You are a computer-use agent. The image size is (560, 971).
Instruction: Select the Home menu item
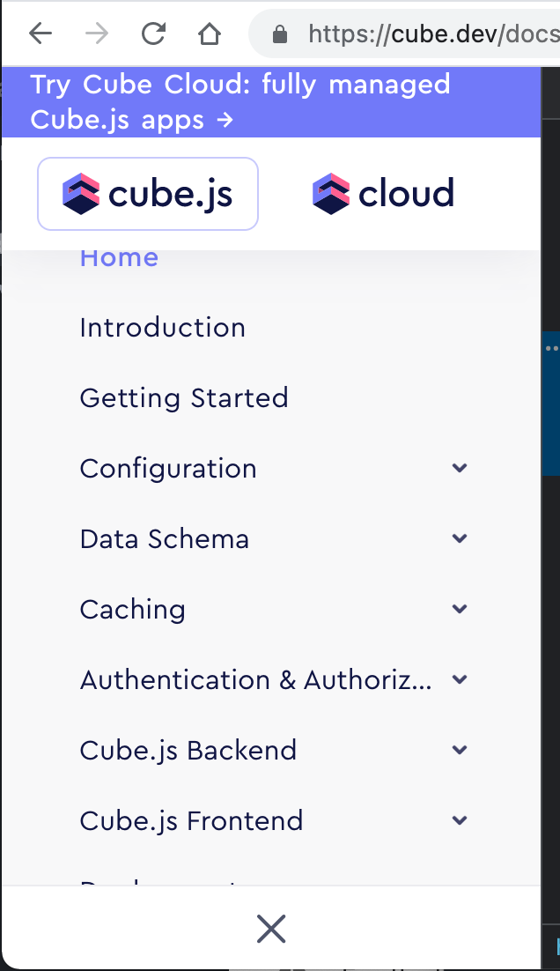[118, 257]
